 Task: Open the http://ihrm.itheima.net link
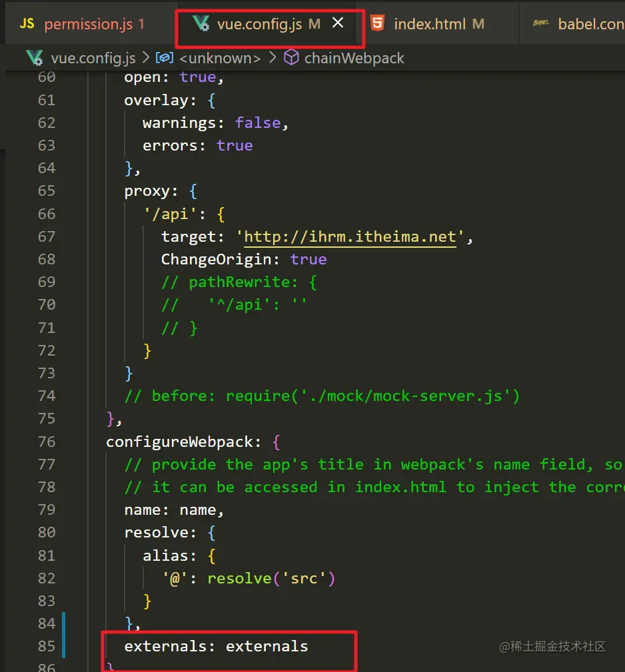tap(350, 236)
